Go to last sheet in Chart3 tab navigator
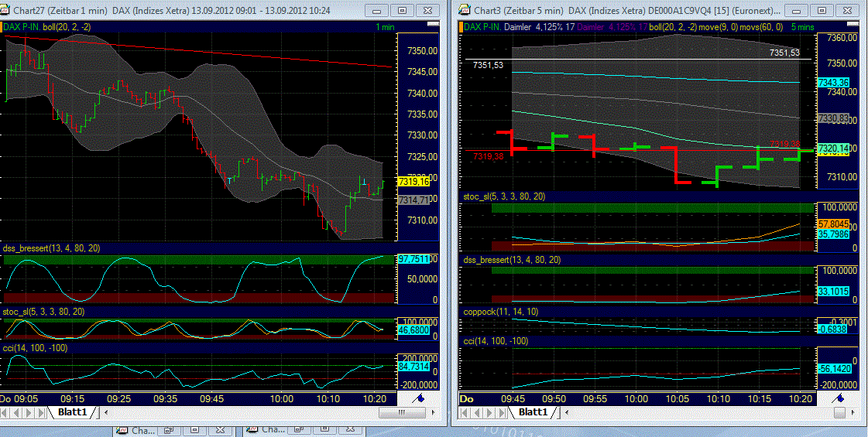Screen dimensions: 868x437 click(501, 413)
